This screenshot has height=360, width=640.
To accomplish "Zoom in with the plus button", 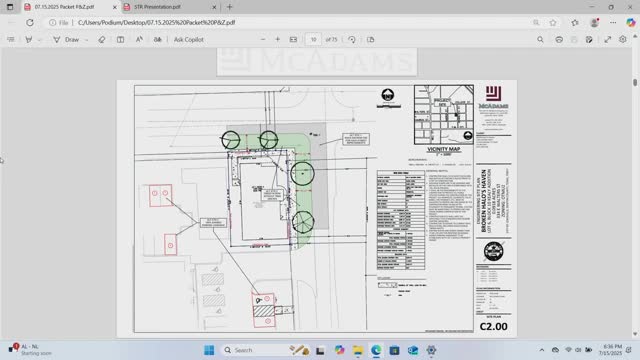I will point(278,40).
